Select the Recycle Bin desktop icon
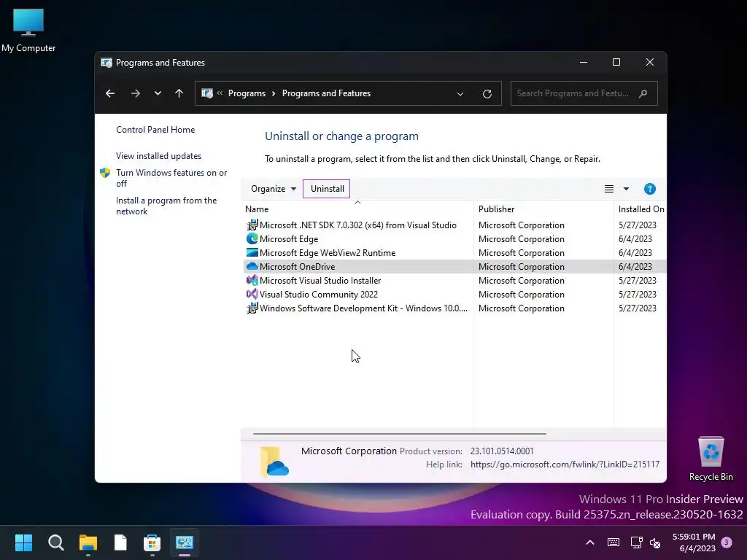Viewport: 747px width, 560px height. click(711, 459)
